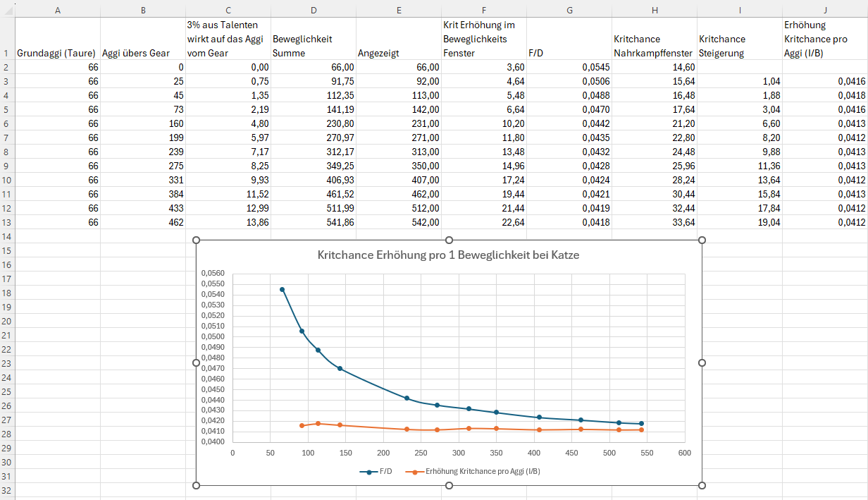
Task: Click the cell containing 541,86
Action: tap(314, 222)
